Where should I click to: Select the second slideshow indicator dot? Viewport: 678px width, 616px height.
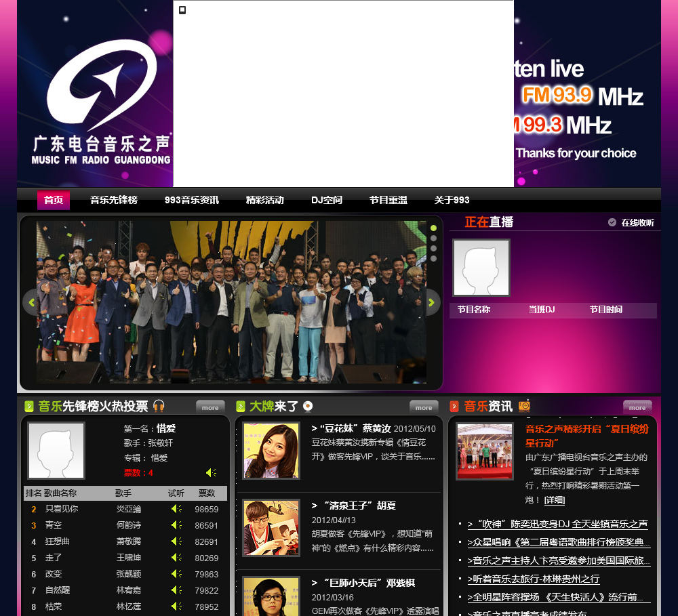point(434,238)
